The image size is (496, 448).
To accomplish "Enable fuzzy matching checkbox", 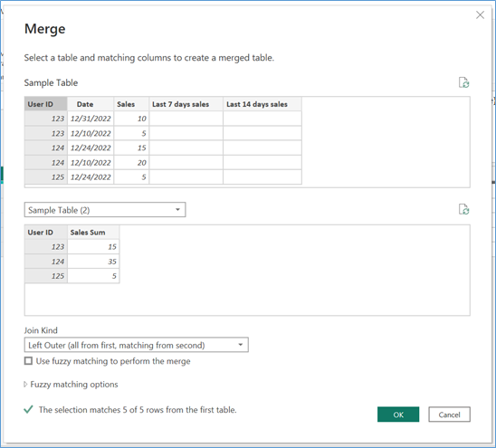I will (x=28, y=361).
